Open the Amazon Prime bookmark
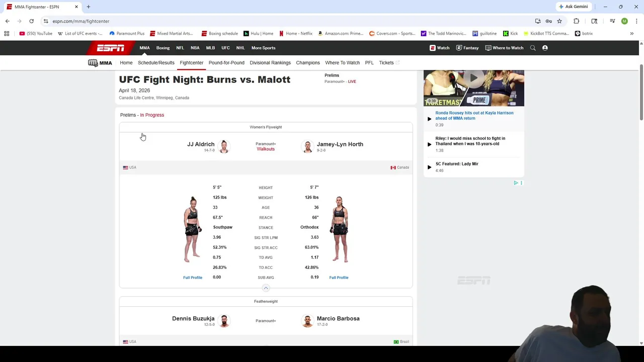 click(341, 33)
